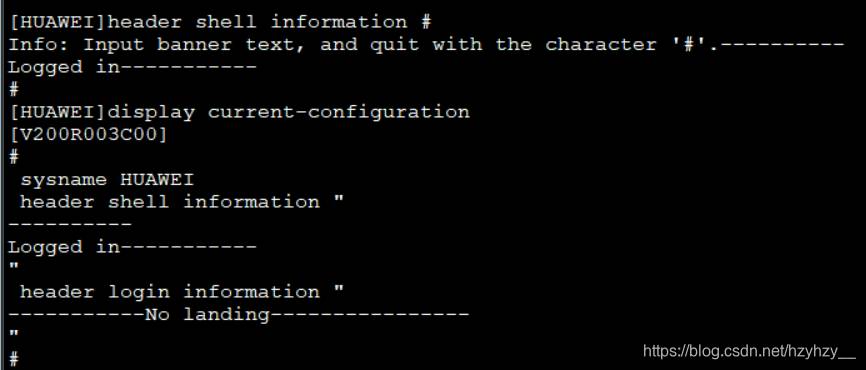866x370 pixels.
Task: Click the [V200R003C00] version text
Action: coord(88,135)
